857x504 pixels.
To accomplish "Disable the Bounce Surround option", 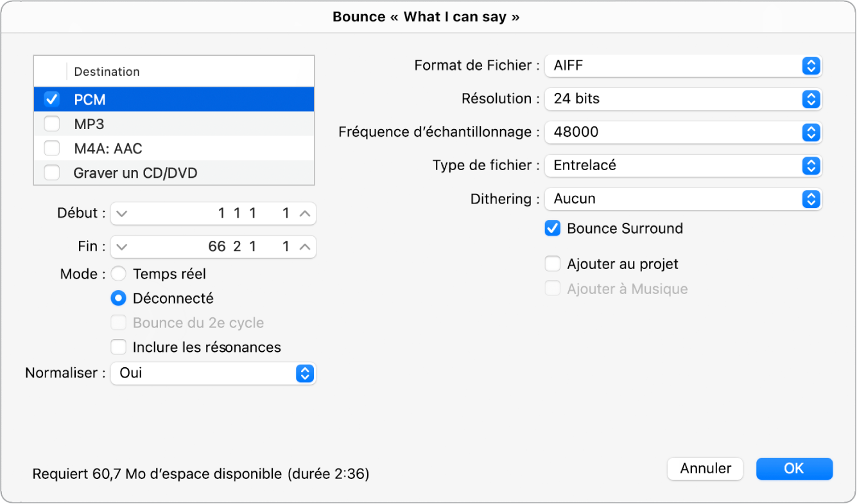I will [x=552, y=228].
